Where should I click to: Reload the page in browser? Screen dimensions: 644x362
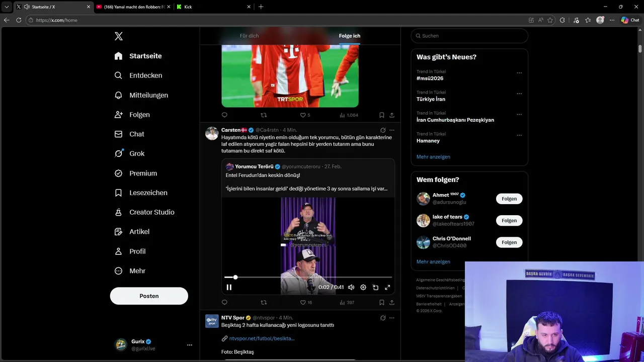pos(19,20)
